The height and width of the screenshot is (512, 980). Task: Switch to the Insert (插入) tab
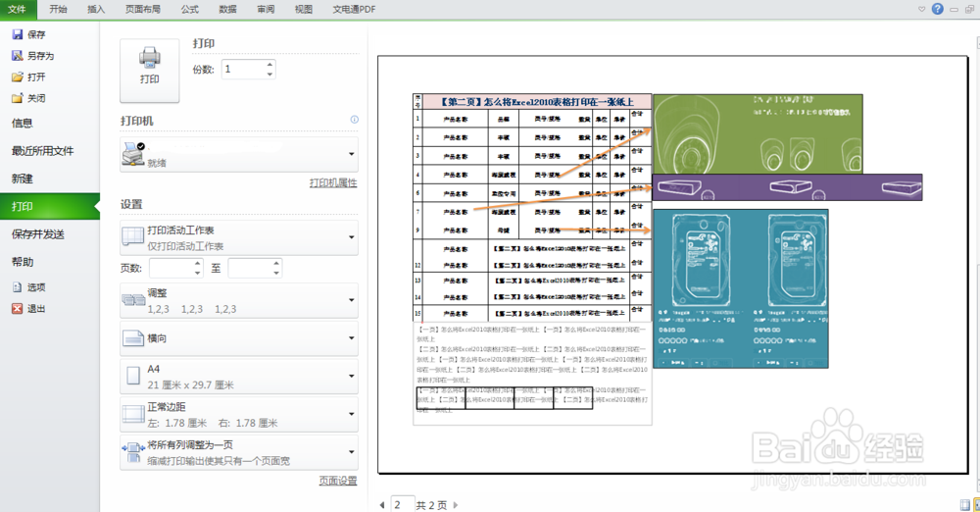[x=96, y=10]
